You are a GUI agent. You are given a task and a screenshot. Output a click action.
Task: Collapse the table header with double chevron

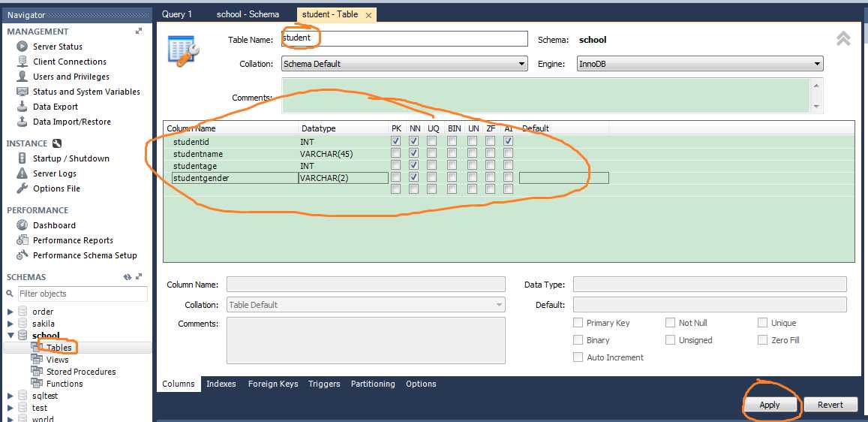click(843, 38)
